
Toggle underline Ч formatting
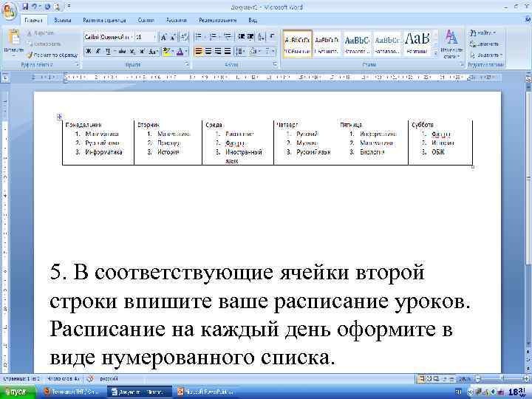click(x=108, y=51)
